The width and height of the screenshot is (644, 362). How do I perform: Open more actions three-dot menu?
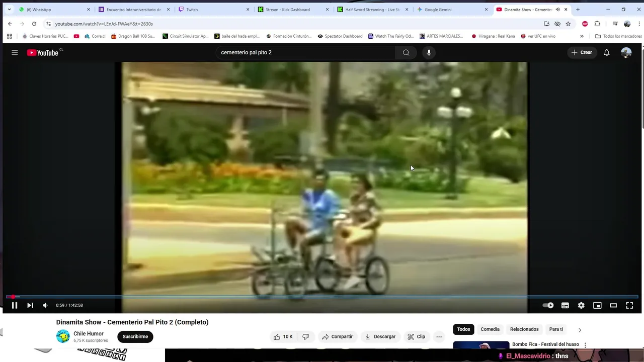pyautogui.click(x=439, y=337)
